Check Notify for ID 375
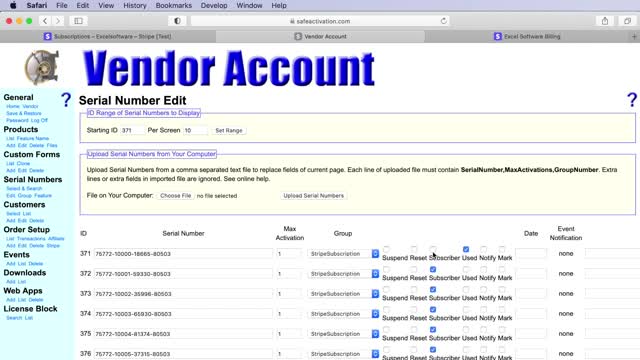The image size is (640, 360). click(484, 329)
